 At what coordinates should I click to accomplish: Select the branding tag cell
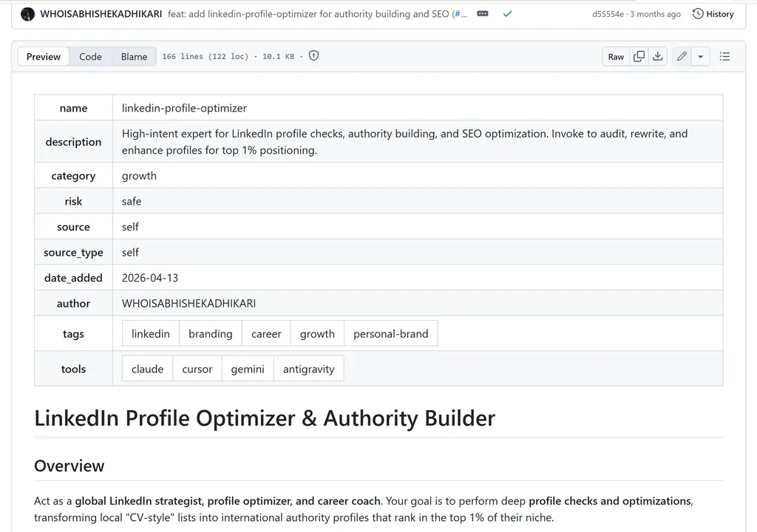point(211,333)
